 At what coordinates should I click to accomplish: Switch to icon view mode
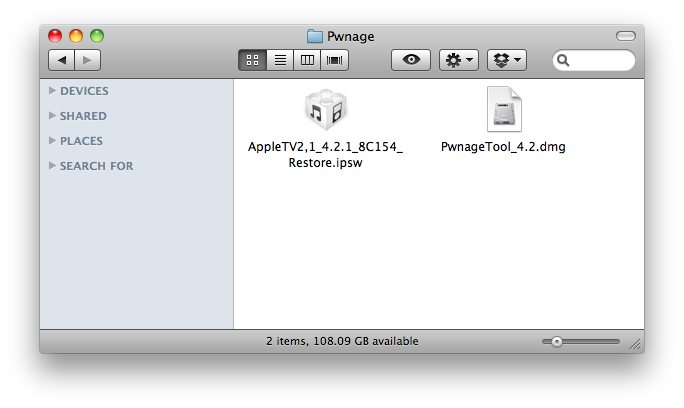click(253, 61)
